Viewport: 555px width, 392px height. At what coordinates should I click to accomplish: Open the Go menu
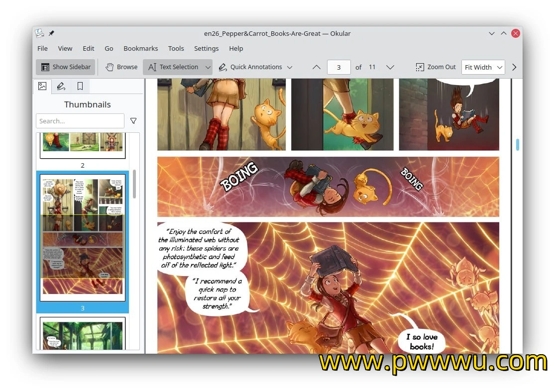coord(109,48)
